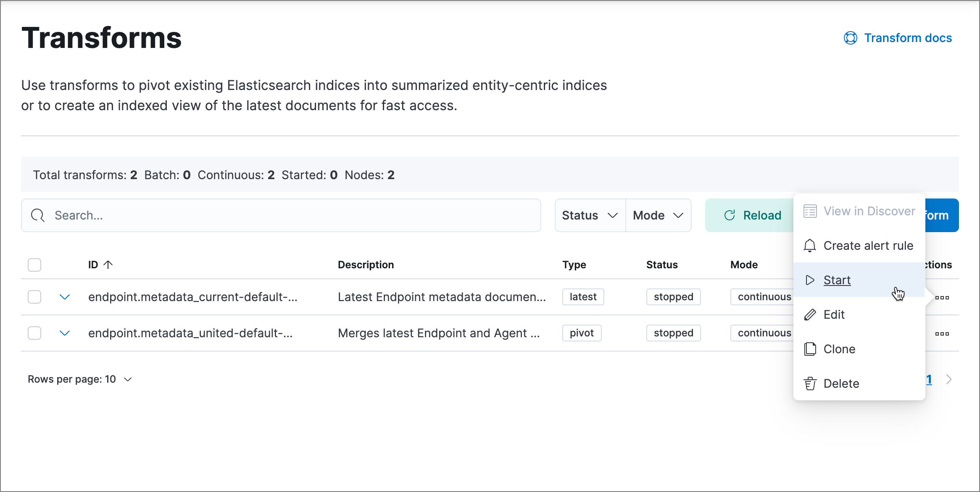Check the select-all checkbox in table header
This screenshot has height=492, width=980.
pos(34,265)
